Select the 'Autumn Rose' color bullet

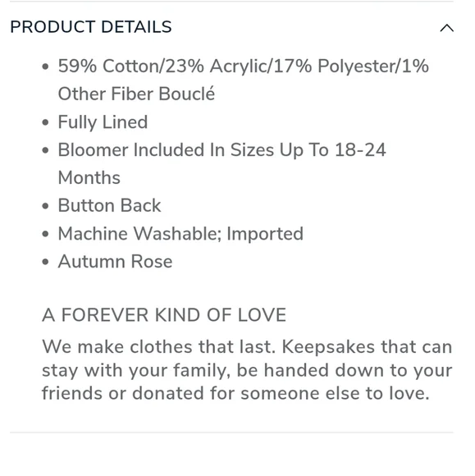click(115, 261)
